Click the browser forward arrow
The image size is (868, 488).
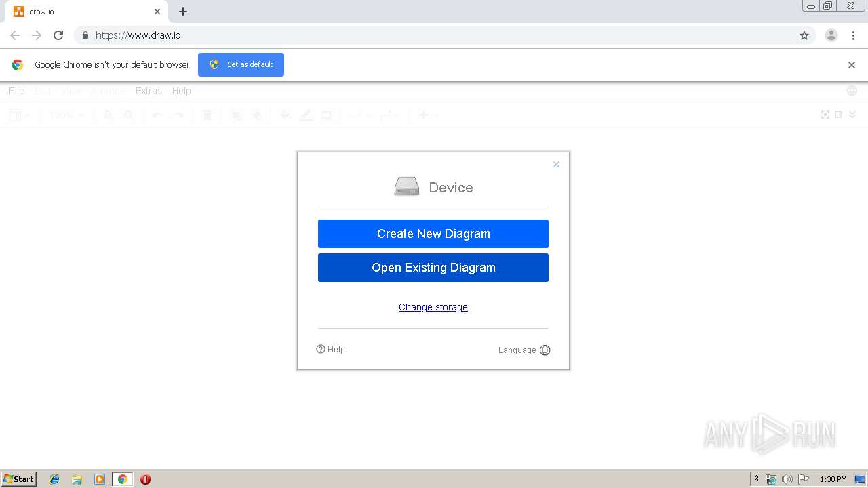point(37,35)
